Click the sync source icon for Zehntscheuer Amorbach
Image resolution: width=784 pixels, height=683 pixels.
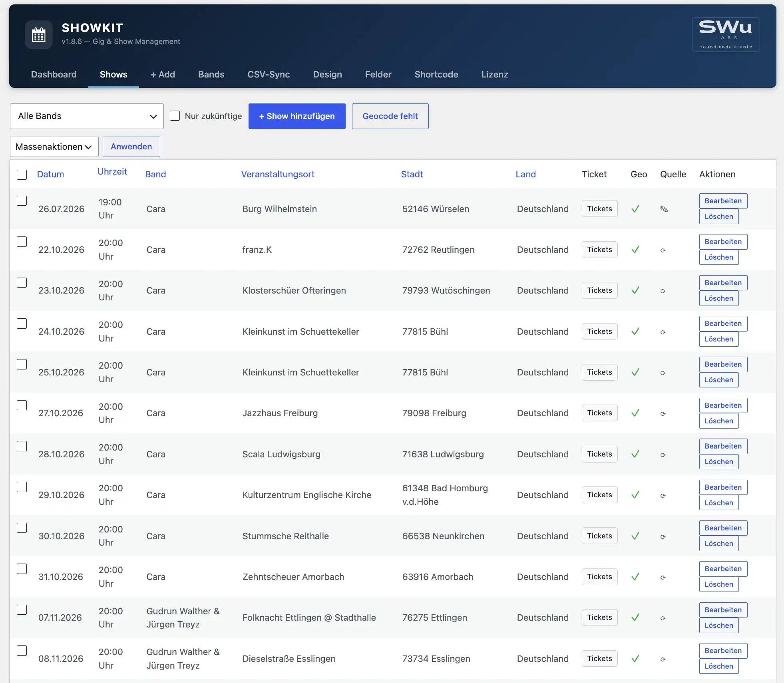(x=663, y=578)
